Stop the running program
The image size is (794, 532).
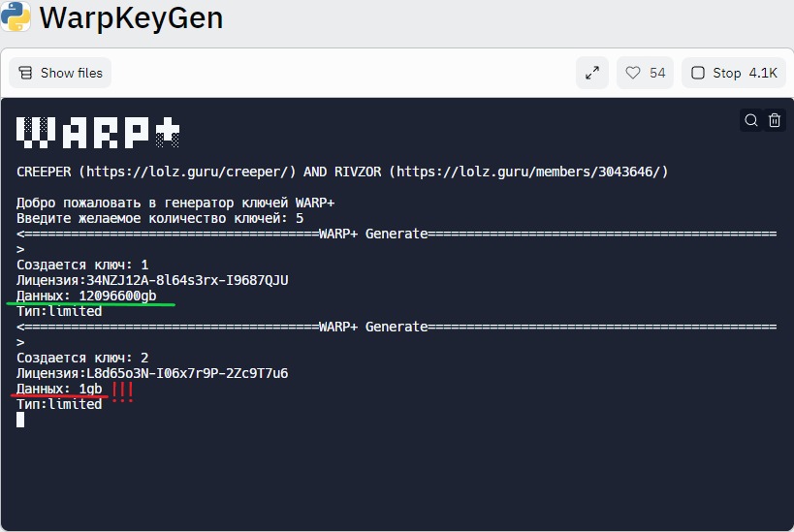coord(734,73)
